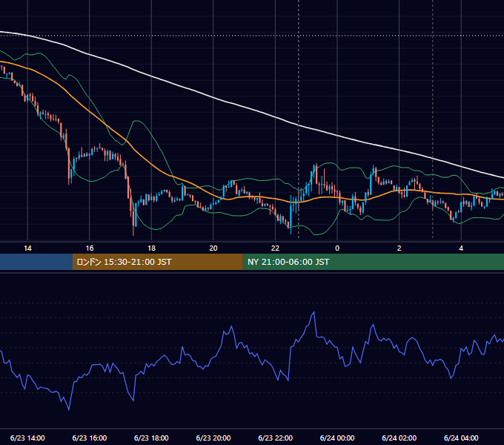
Task: Click the "14" hour label on chart axis
Action: pos(27,248)
